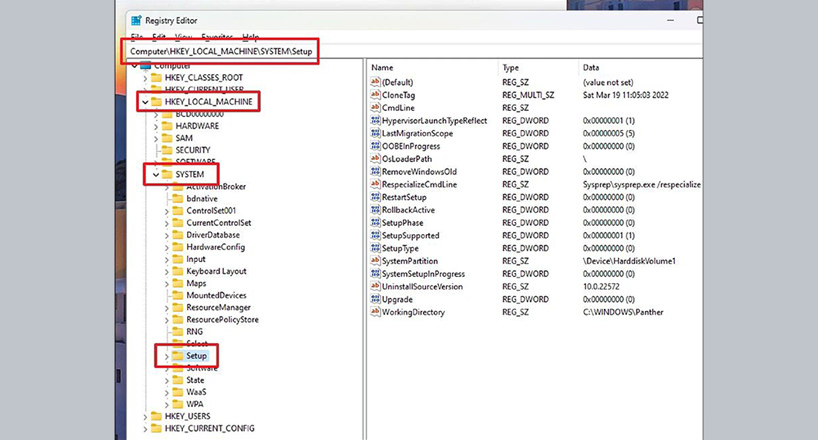The width and height of the screenshot is (818, 440).
Task: Expand the CurrentControlSet chevron
Action: point(166,223)
